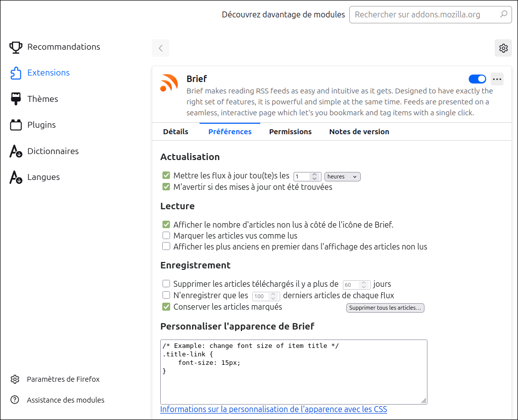Click the 'Lecture' section heading
Image resolution: width=518 pixels, height=420 pixels.
point(178,206)
